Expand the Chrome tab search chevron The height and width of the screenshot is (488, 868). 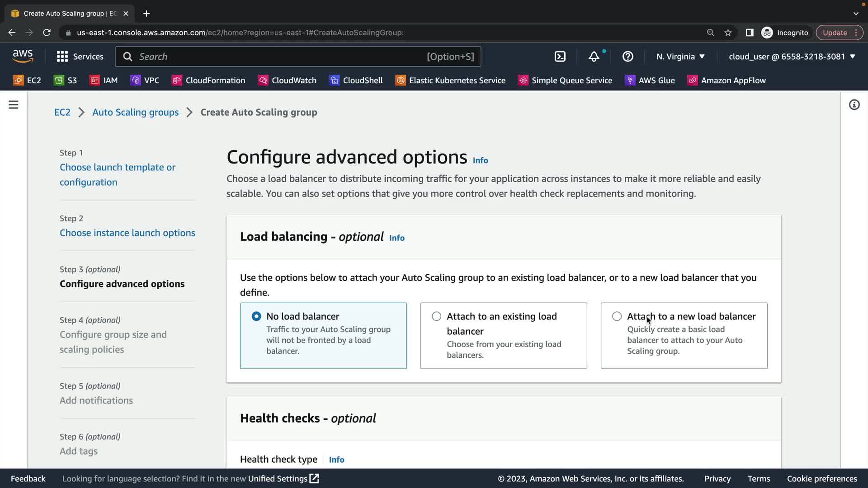(856, 14)
